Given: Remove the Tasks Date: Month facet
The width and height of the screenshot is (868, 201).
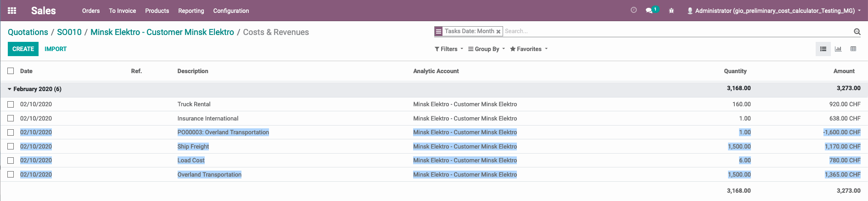Looking at the screenshot, I should (498, 32).
